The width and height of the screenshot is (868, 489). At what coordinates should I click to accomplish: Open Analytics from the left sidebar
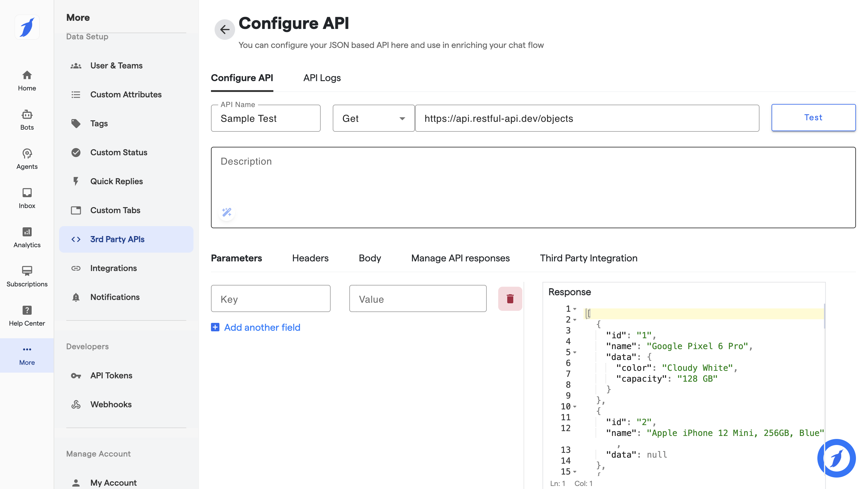click(27, 237)
